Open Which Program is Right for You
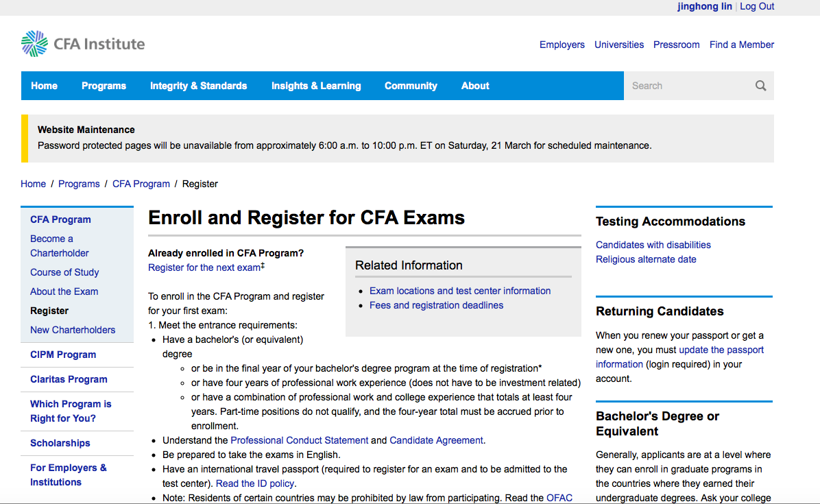 71,411
